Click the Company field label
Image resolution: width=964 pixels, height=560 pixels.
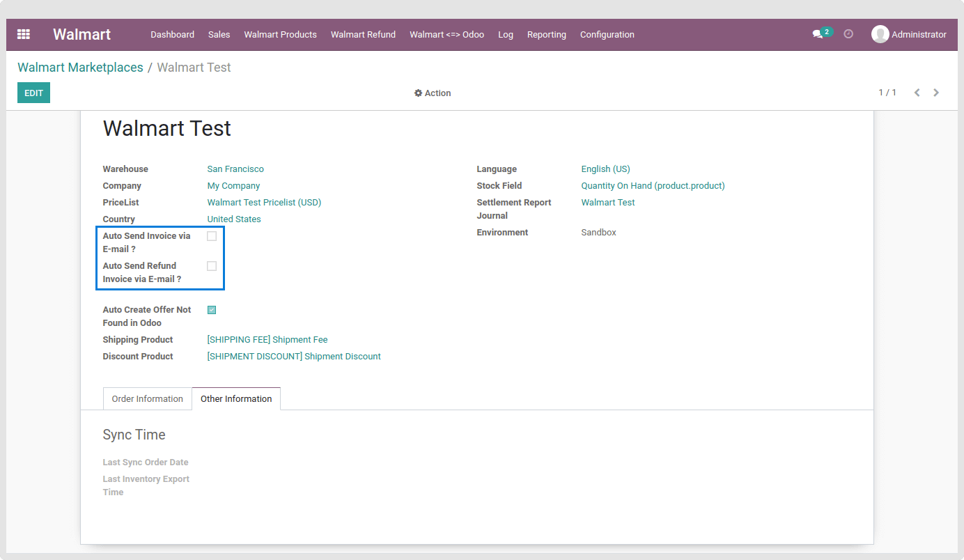point(122,186)
